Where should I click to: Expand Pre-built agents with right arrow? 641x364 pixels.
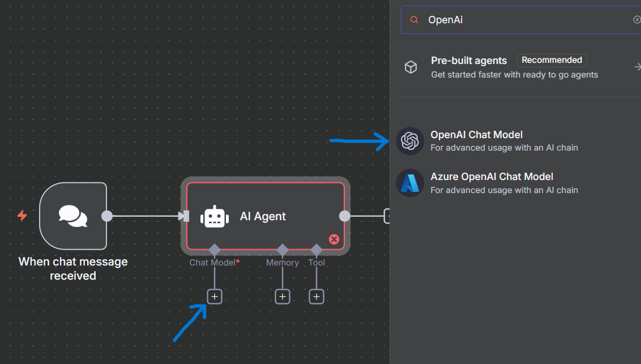click(x=637, y=67)
